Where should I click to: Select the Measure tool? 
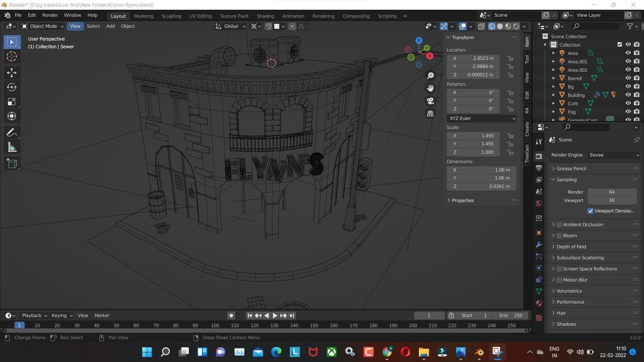point(12,147)
